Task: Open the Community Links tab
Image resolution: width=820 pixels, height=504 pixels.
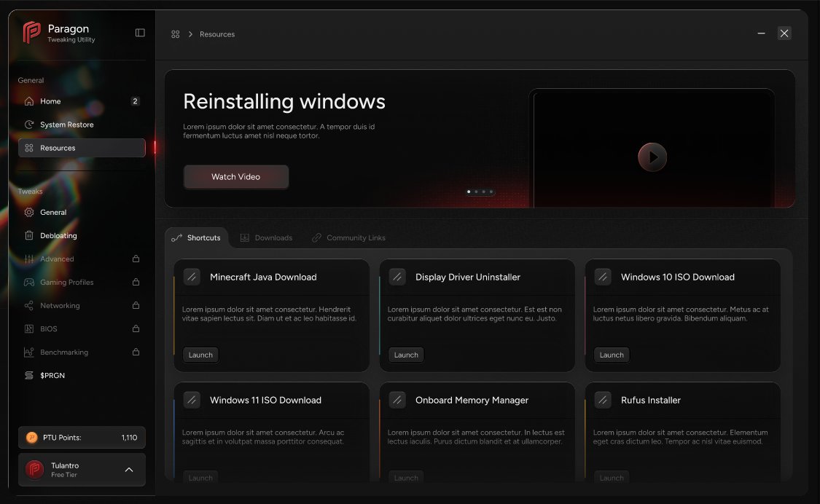Action: 349,238
